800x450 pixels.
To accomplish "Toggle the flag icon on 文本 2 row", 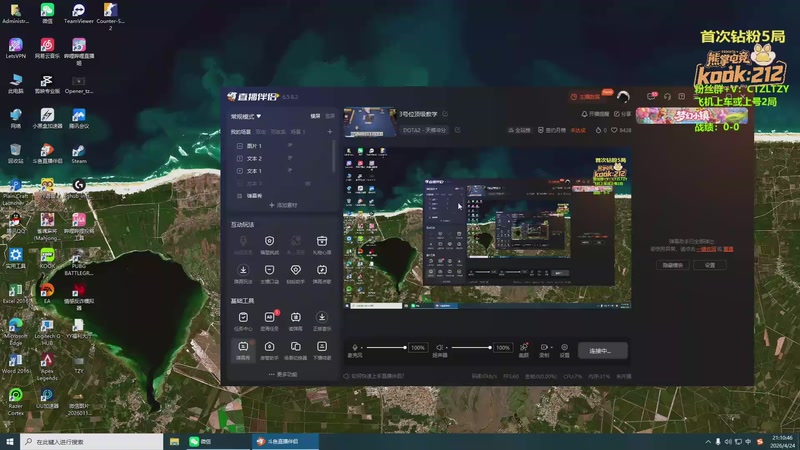I will tap(290, 158).
